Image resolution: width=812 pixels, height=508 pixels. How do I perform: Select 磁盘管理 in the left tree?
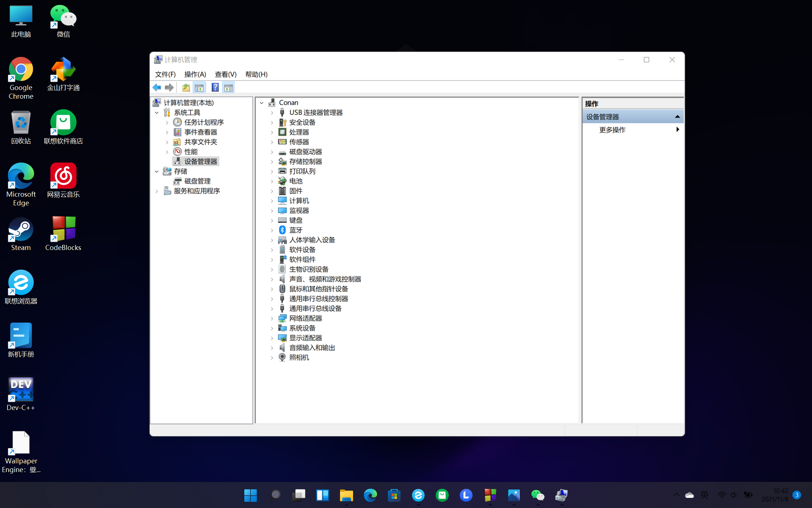pos(197,181)
